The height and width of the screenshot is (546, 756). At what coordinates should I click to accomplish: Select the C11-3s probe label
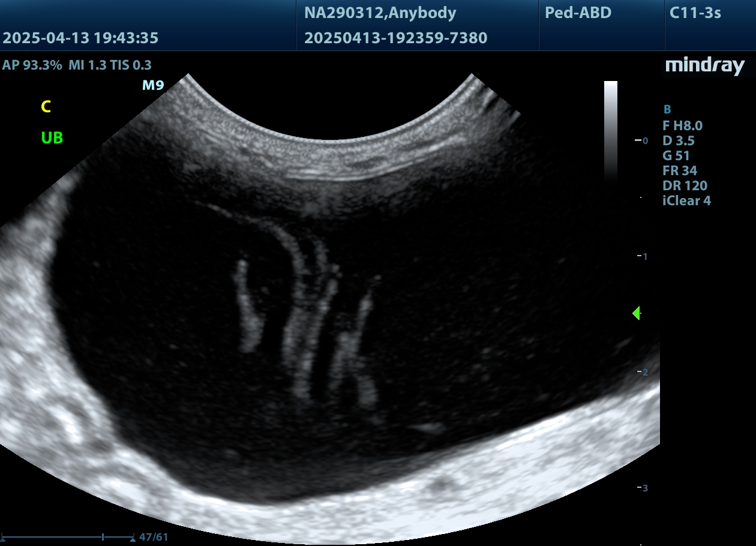(695, 13)
